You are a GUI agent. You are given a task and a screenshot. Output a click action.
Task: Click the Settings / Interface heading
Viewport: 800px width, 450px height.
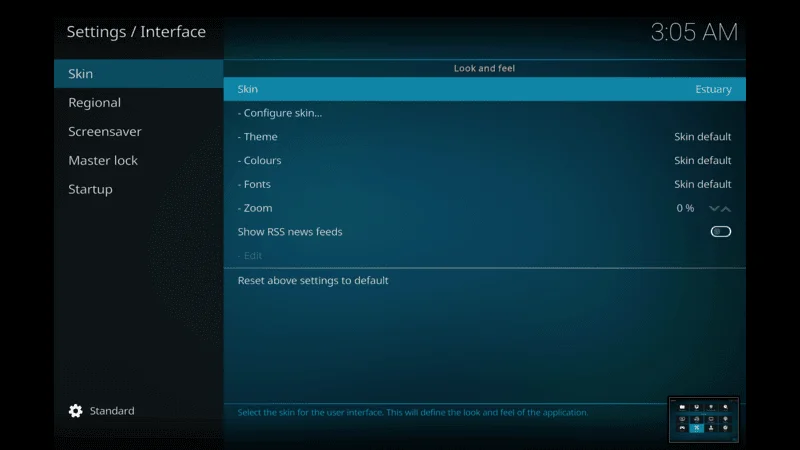coord(136,32)
